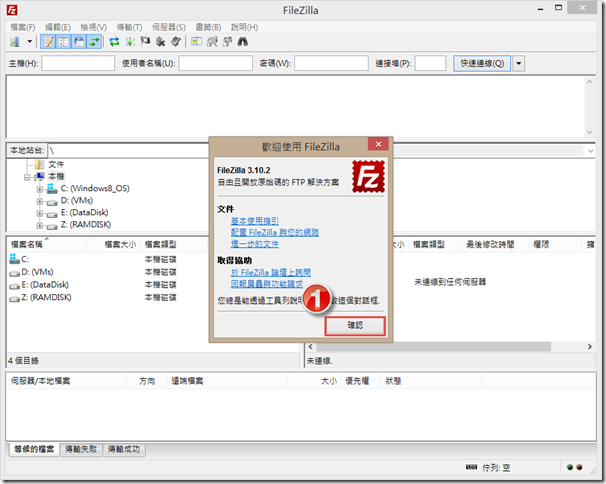Switch to the 等候的檔案 queue tab
This screenshot has height=484, width=606.
point(34,449)
